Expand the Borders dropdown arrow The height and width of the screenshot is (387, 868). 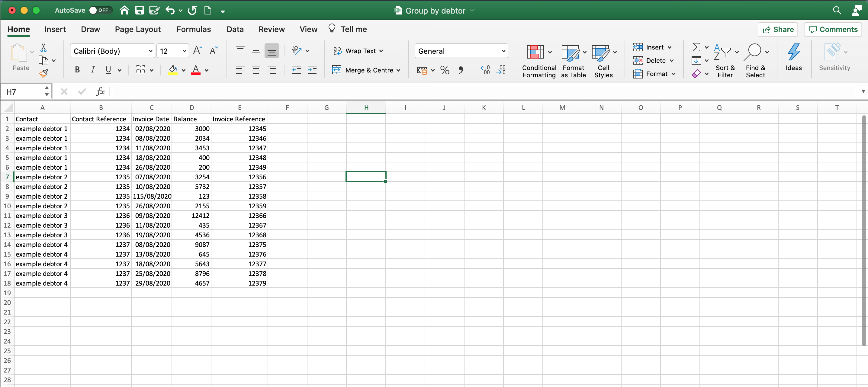tap(151, 70)
